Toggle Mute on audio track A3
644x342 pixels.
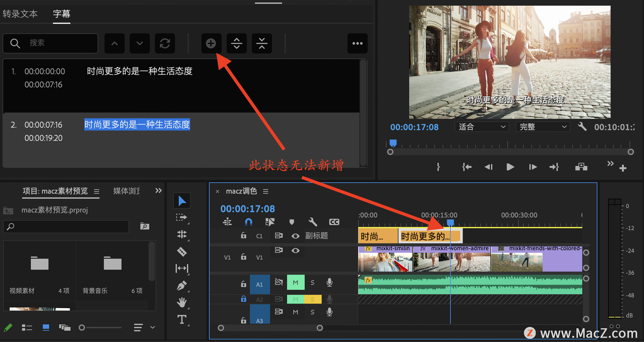(x=296, y=312)
